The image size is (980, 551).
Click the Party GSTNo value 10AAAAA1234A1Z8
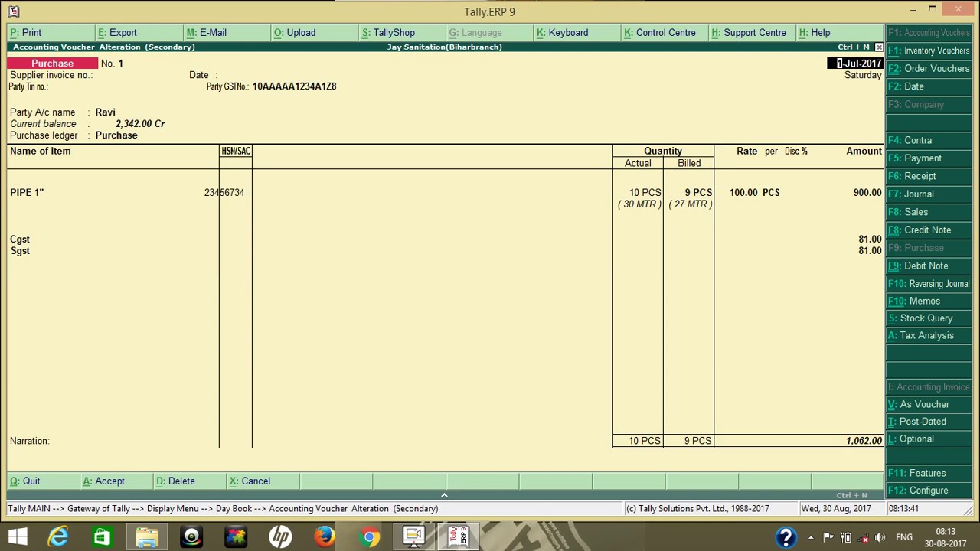pyautogui.click(x=295, y=86)
